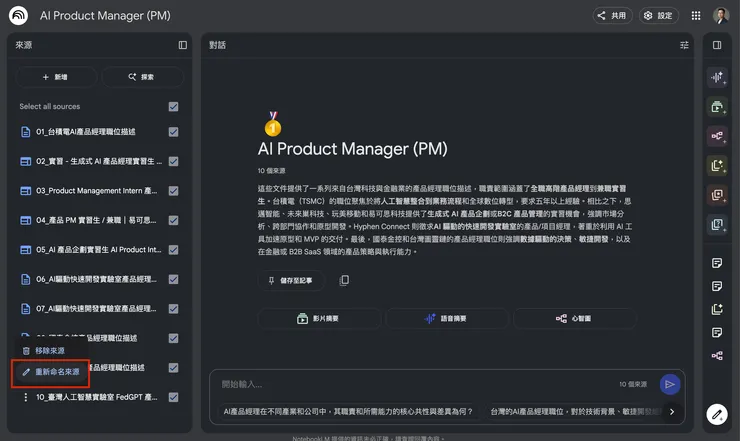Open source 03_Product Management Intern
The height and width of the screenshot is (441, 740).
tap(97, 191)
